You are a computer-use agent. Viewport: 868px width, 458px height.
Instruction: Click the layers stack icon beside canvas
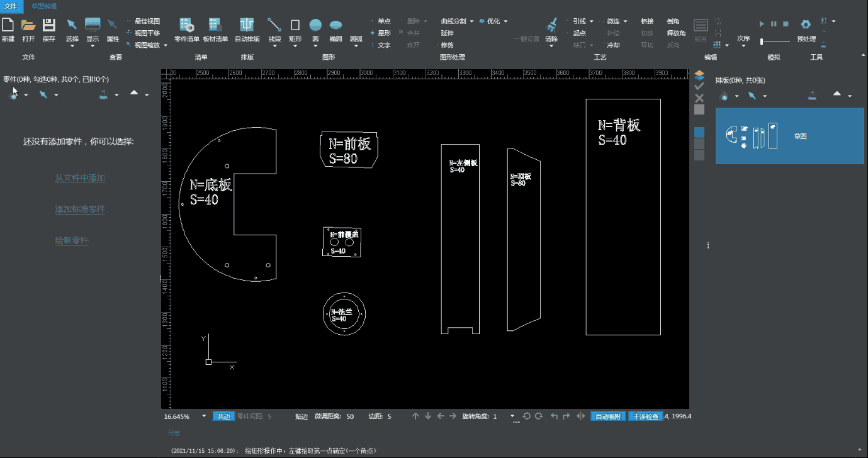(699, 75)
